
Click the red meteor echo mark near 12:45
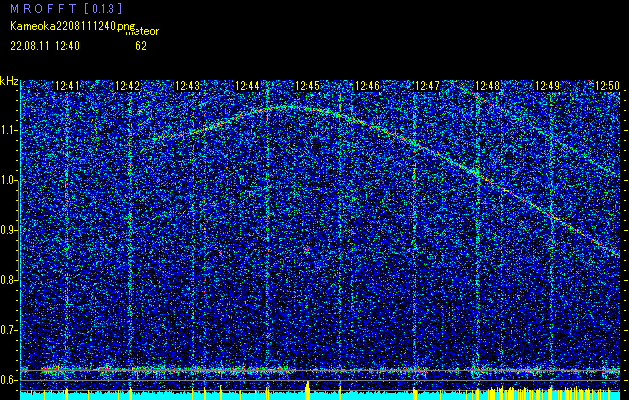coord(307,250)
